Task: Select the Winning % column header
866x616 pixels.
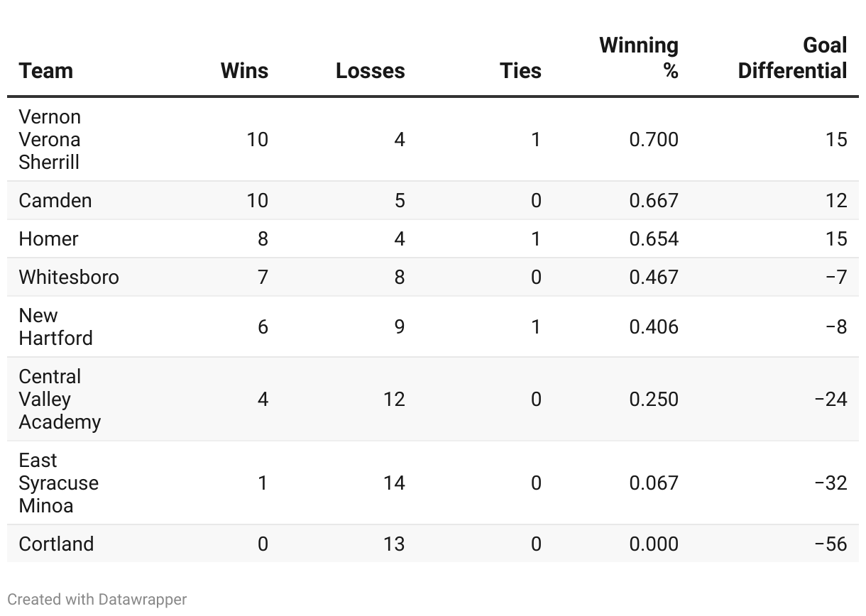Action: coord(639,57)
